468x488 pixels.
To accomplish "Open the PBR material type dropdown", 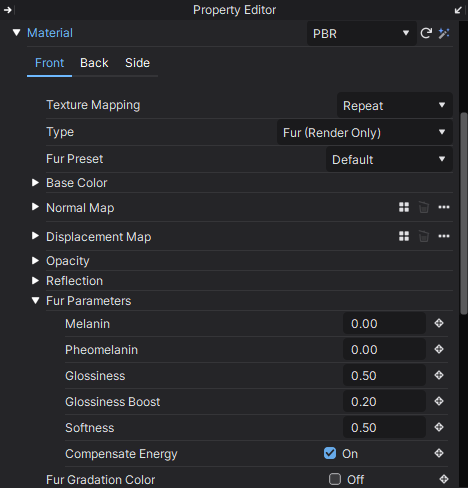I will pyautogui.click(x=362, y=33).
